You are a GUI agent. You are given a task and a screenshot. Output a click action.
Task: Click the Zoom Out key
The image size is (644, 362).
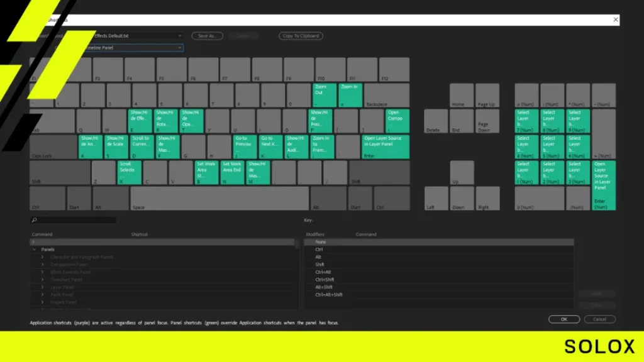[x=325, y=96]
